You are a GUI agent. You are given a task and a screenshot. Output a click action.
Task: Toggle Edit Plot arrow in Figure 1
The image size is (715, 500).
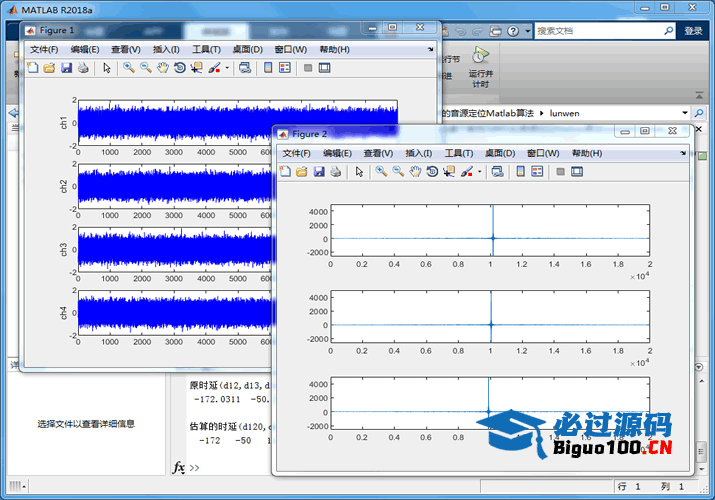(x=107, y=68)
